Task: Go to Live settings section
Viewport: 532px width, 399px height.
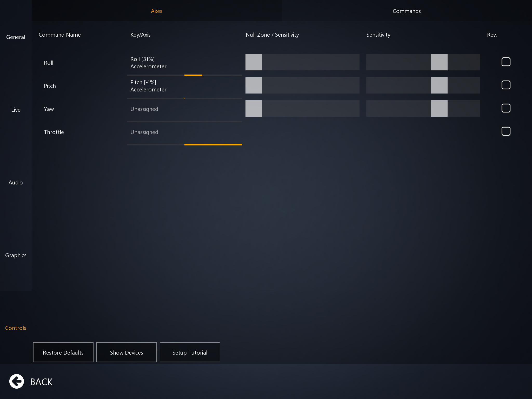Action: point(16,110)
